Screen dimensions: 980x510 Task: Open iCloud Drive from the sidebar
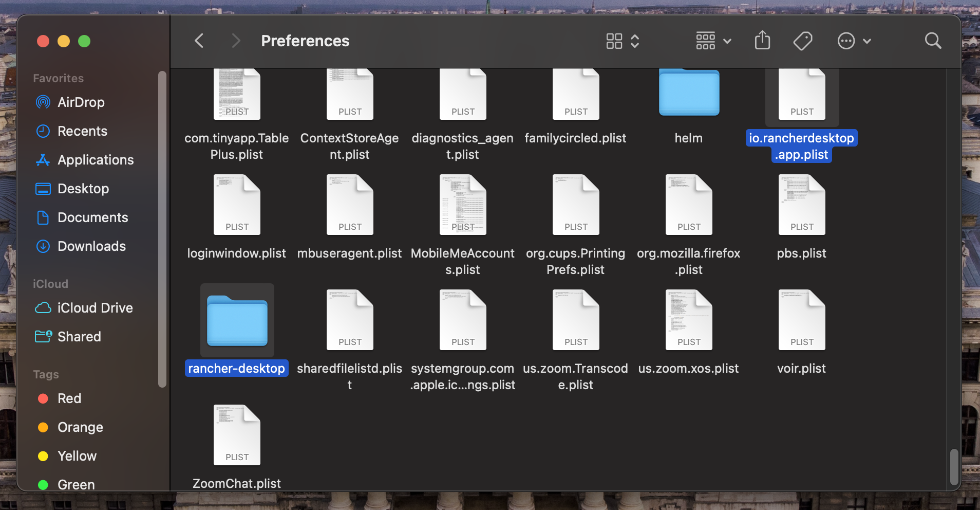coord(95,308)
